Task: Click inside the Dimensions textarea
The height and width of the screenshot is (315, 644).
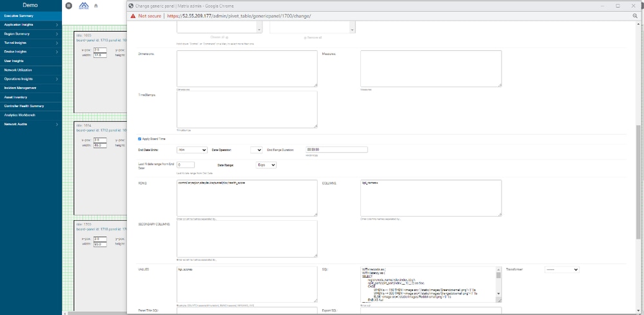Action: pos(247,68)
